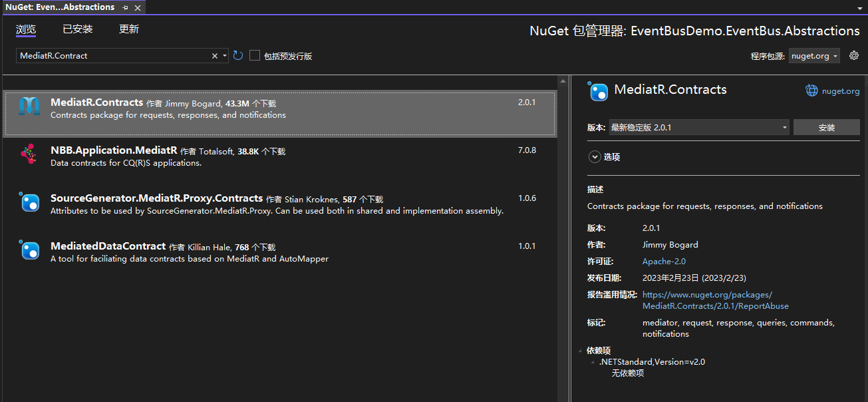
Task: Open NuGet settings gear icon
Action: pyautogui.click(x=854, y=56)
